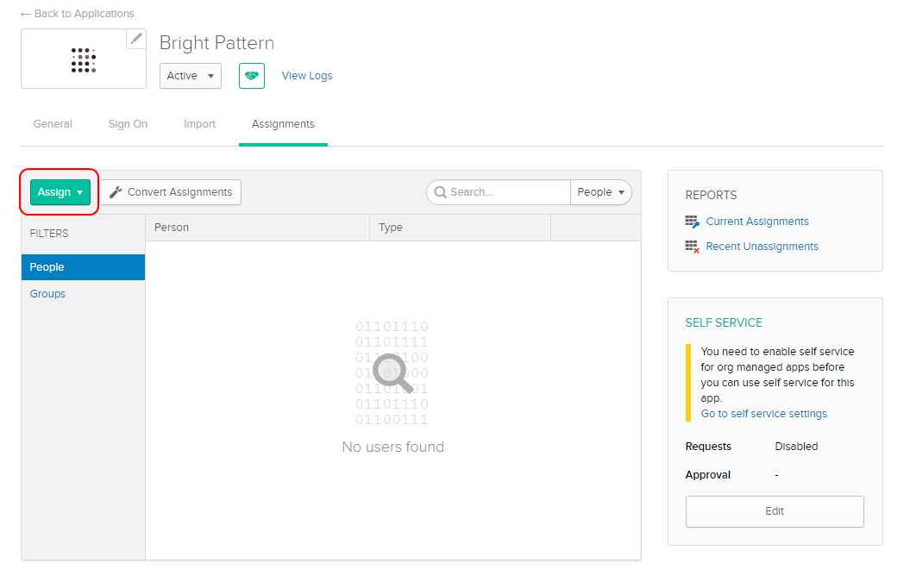Open the View Logs link
Screen dimensions: 910x588
(x=307, y=76)
